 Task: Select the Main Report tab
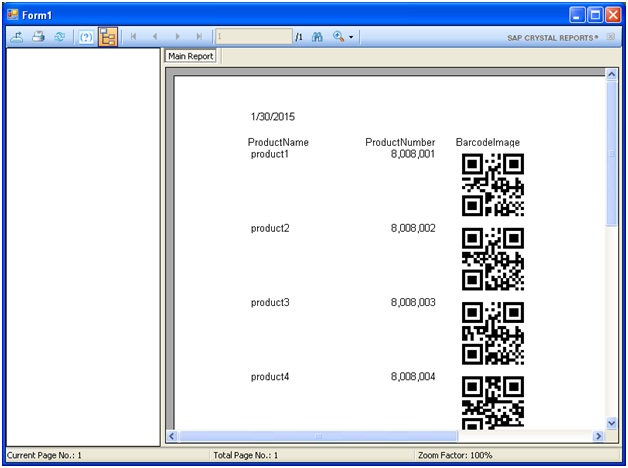[191, 56]
